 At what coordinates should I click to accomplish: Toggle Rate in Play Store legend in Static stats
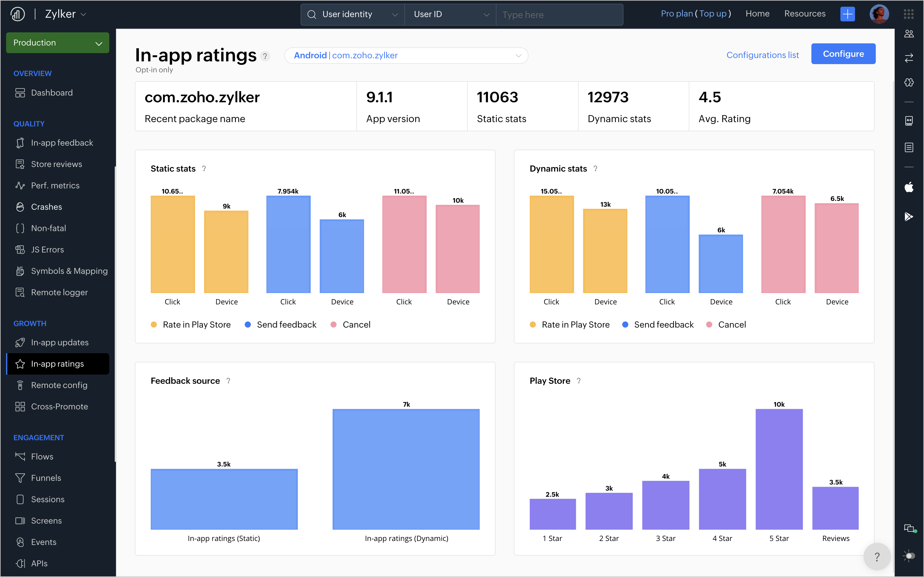[x=191, y=324]
